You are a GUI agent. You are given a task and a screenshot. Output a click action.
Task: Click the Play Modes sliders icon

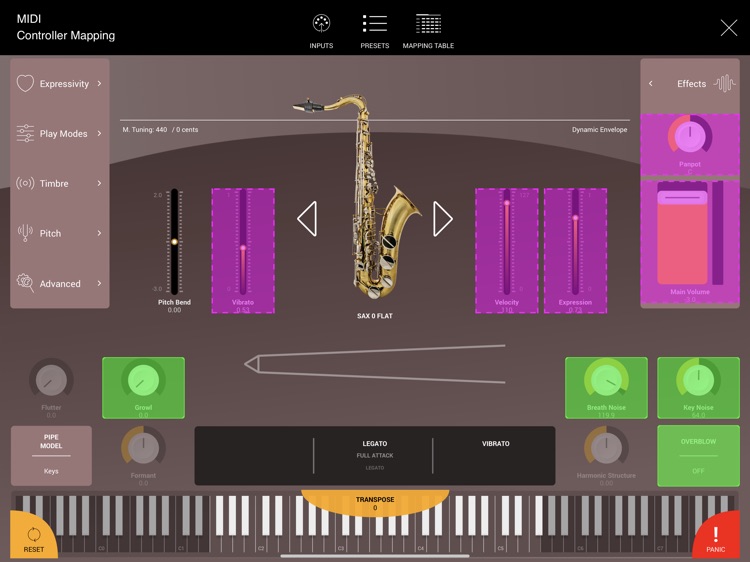coord(25,133)
